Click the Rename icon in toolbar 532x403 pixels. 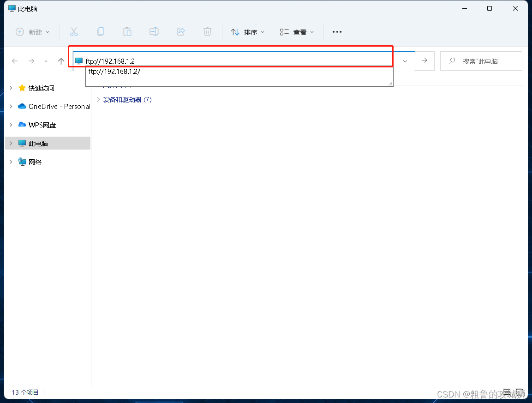click(154, 32)
